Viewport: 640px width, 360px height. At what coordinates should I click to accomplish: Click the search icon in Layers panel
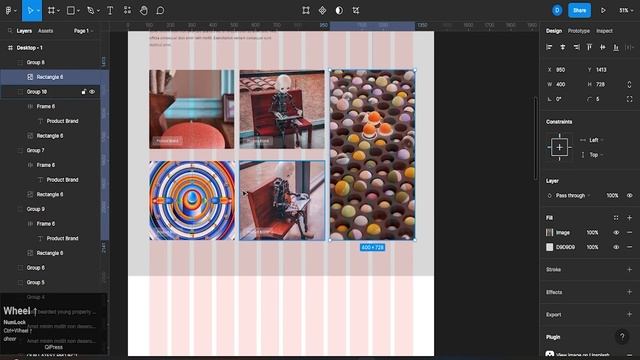point(10,31)
